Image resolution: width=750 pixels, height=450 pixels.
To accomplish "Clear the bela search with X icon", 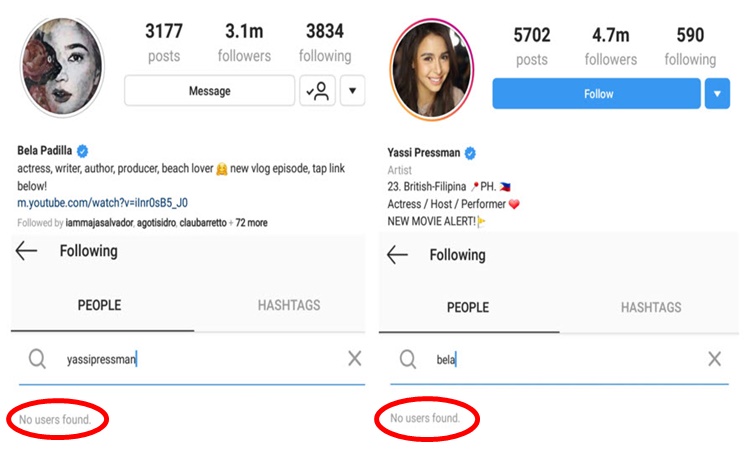I will (x=715, y=359).
